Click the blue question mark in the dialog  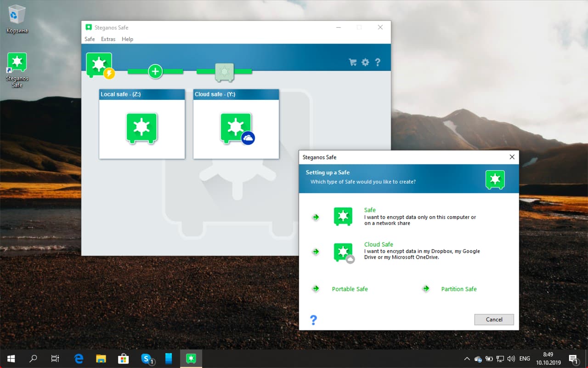pyautogui.click(x=313, y=320)
